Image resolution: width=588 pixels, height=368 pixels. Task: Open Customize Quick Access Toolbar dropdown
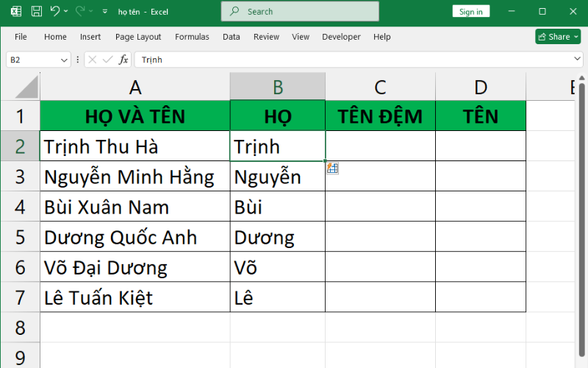coord(105,12)
